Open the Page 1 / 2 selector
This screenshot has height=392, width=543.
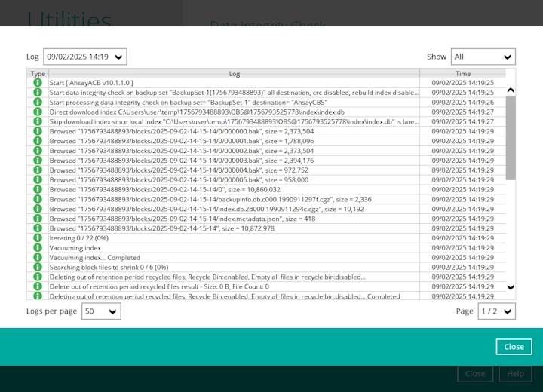(x=496, y=311)
